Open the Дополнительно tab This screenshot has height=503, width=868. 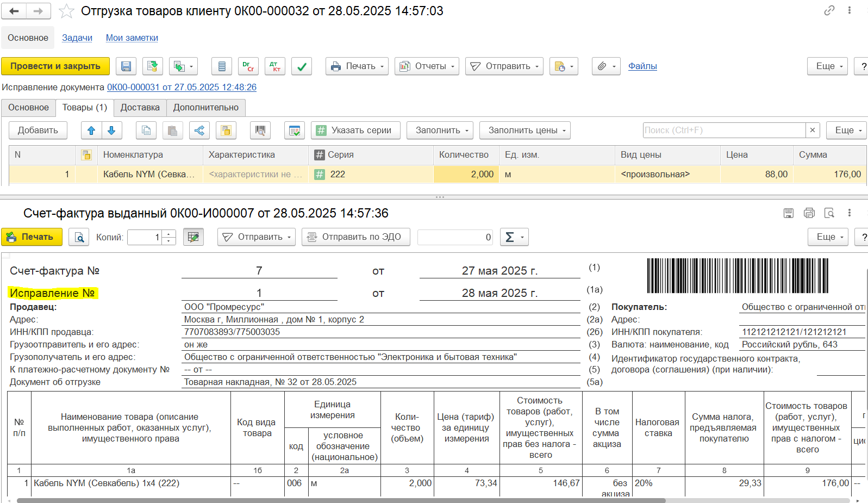(x=205, y=108)
